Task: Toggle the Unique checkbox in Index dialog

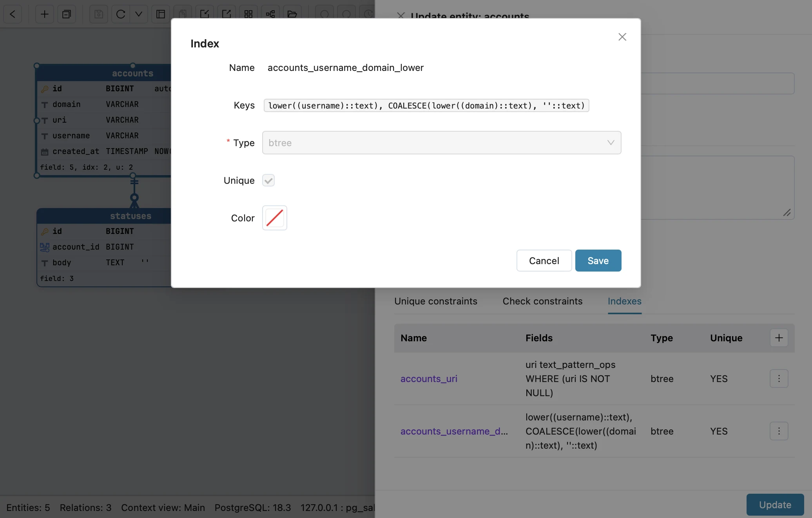Action: 268,180
